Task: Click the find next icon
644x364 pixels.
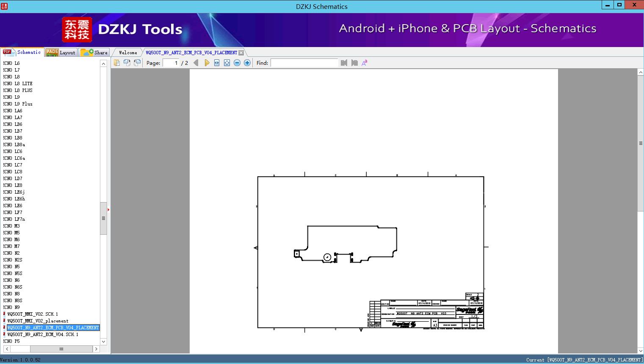Action: coord(354,63)
